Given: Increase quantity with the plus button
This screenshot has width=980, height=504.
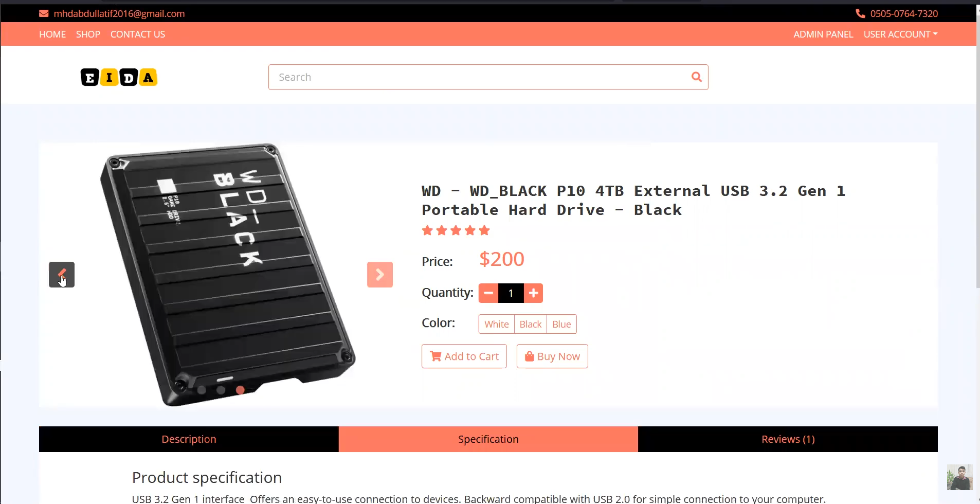Looking at the screenshot, I should [x=534, y=293].
